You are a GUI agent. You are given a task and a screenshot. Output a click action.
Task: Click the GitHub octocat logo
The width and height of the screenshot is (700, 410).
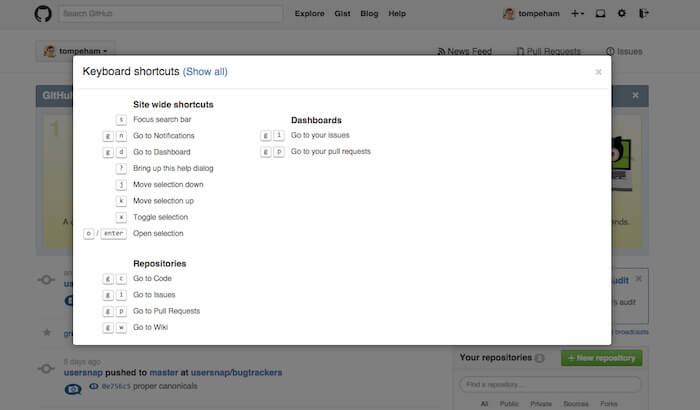(x=43, y=13)
